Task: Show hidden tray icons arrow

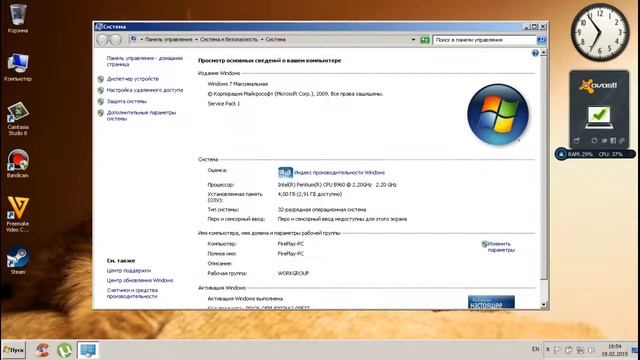Action: 548,349
